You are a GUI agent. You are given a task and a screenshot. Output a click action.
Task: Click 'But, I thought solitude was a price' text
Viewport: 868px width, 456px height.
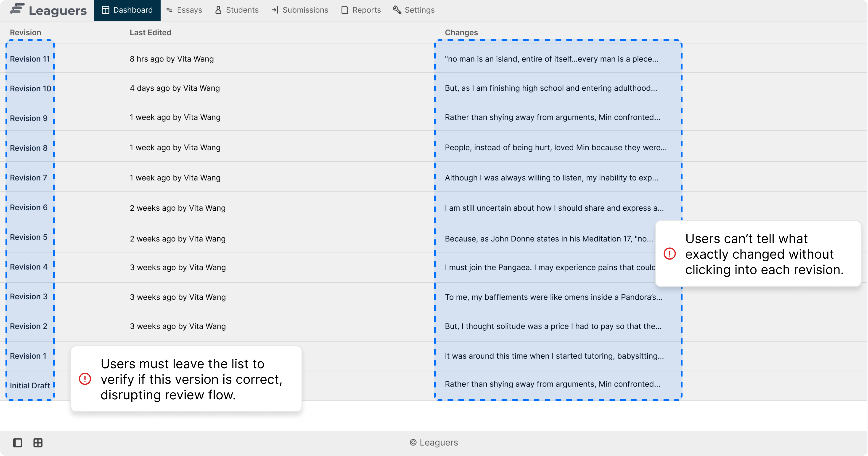click(x=553, y=326)
